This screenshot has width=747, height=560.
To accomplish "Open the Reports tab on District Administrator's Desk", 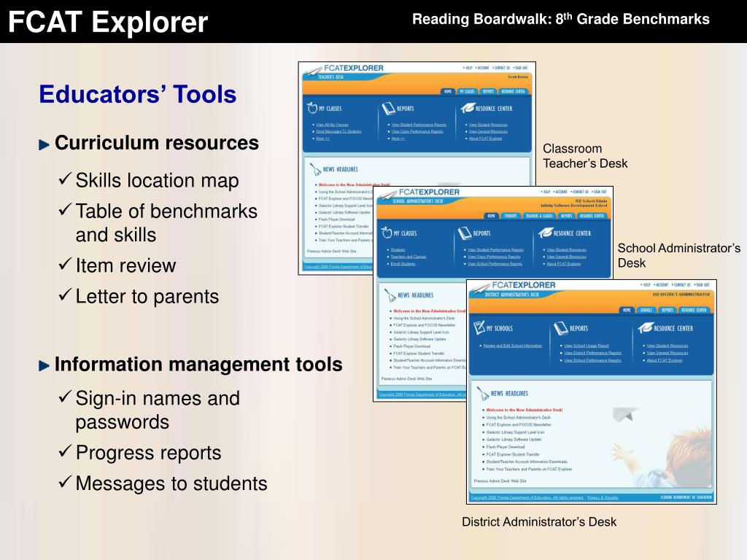I will pos(667,310).
